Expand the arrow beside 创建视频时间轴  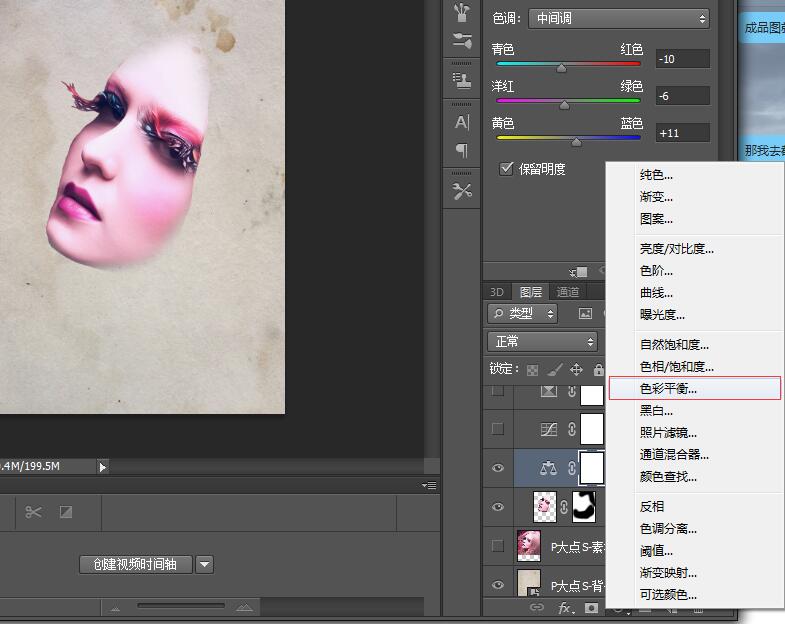click(204, 564)
